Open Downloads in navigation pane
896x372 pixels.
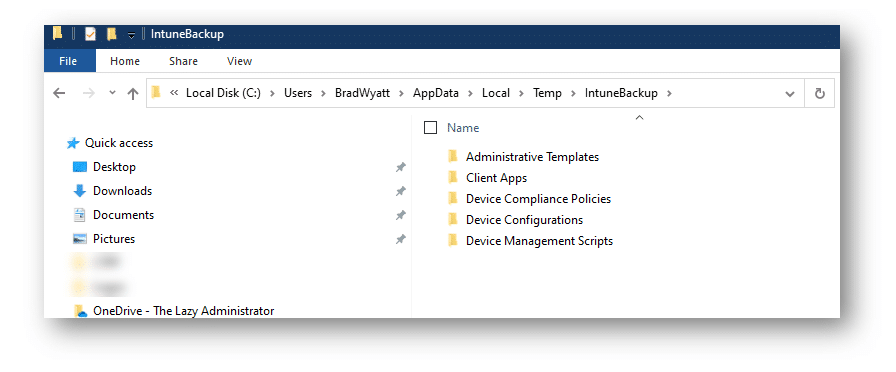pos(122,191)
